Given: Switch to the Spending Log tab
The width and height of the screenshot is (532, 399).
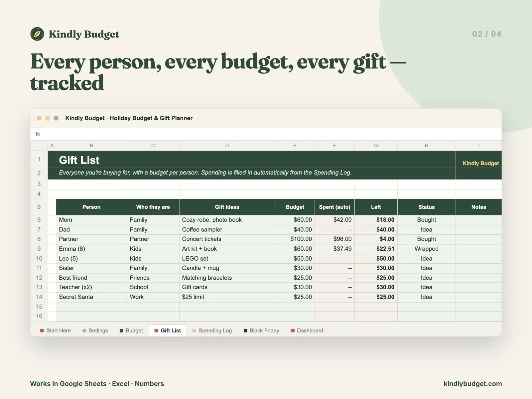Looking at the screenshot, I should [x=212, y=331].
